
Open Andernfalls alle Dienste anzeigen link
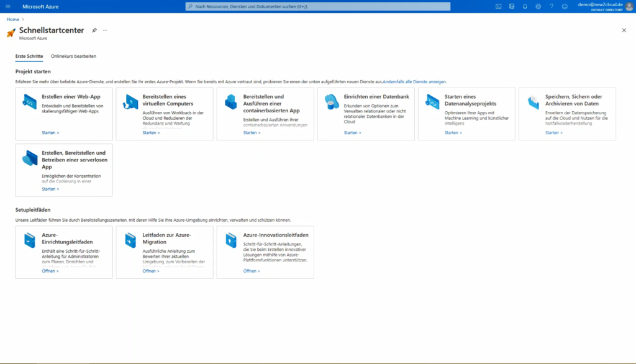pyautogui.click(x=414, y=81)
